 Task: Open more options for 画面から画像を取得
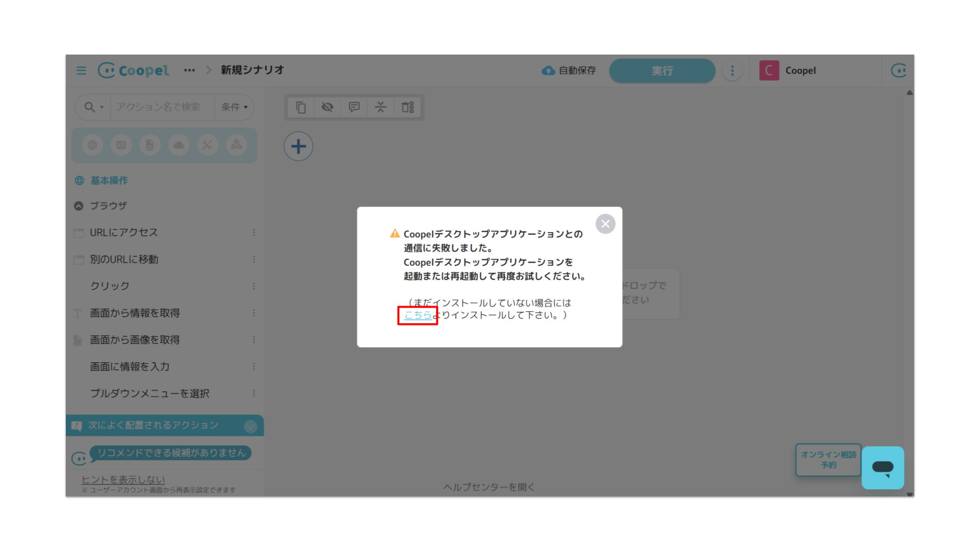254,340
